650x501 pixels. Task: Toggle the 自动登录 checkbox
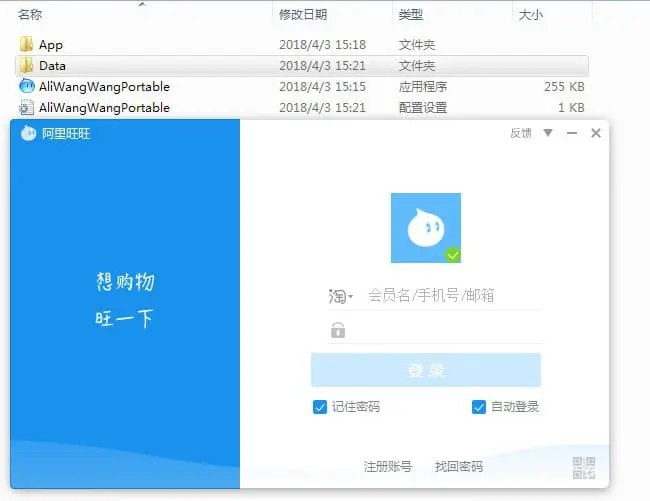[479, 407]
